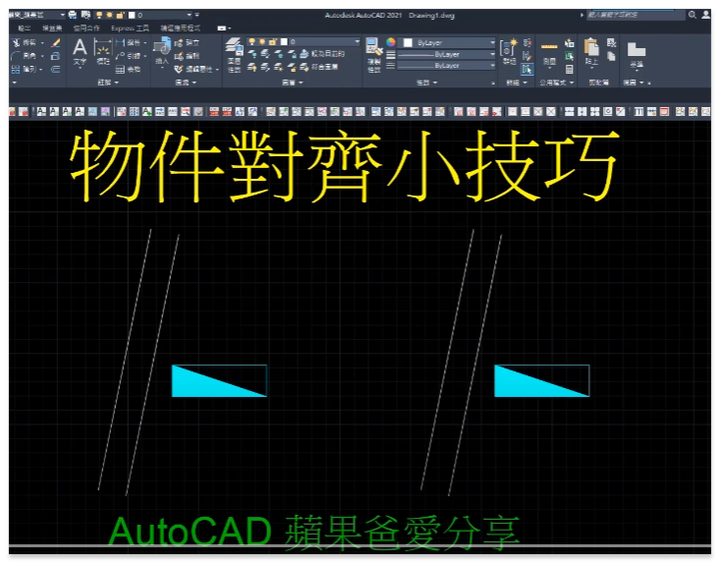Click Match Layer (符合圖層) button

320,67
